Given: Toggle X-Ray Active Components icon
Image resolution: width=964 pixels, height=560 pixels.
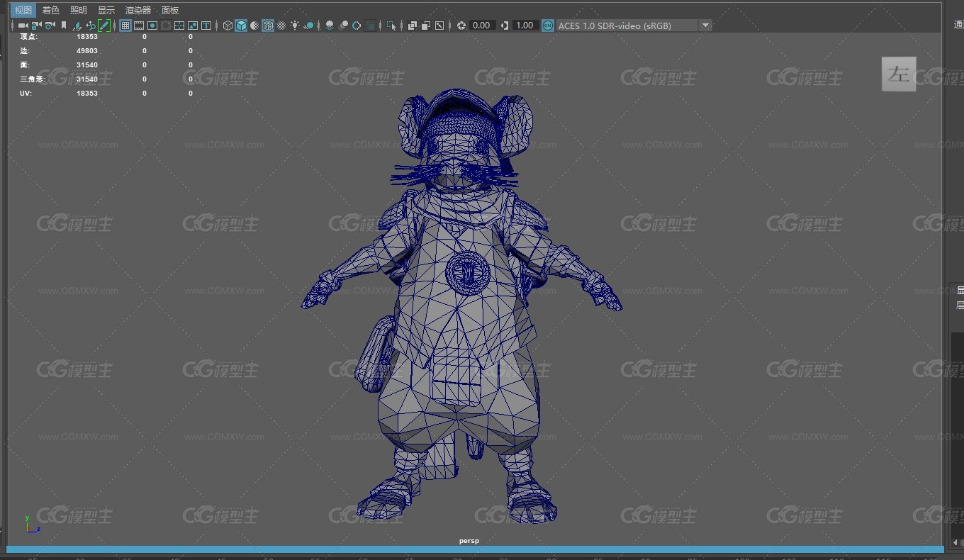Looking at the screenshot, I should (426, 26).
